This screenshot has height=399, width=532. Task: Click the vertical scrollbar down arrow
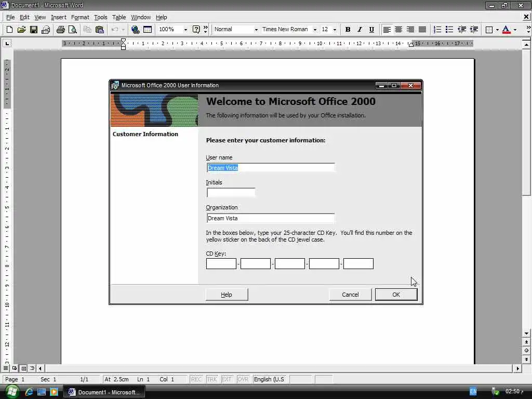(526, 334)
